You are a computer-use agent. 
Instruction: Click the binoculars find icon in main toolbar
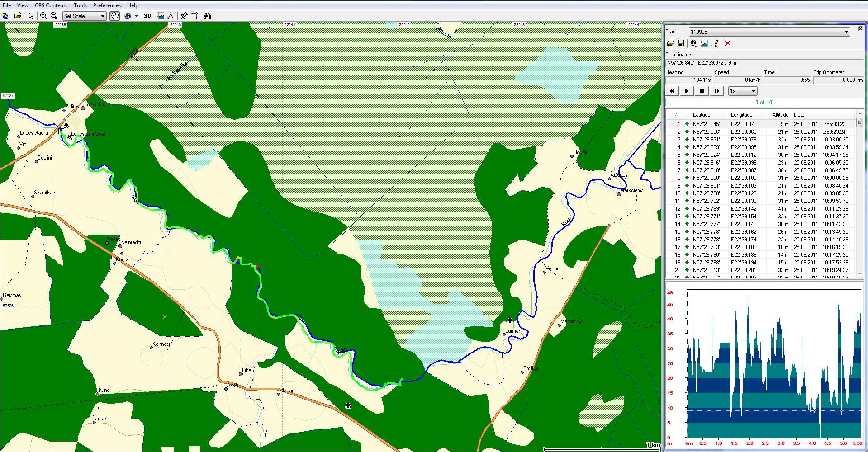(207, 16)
